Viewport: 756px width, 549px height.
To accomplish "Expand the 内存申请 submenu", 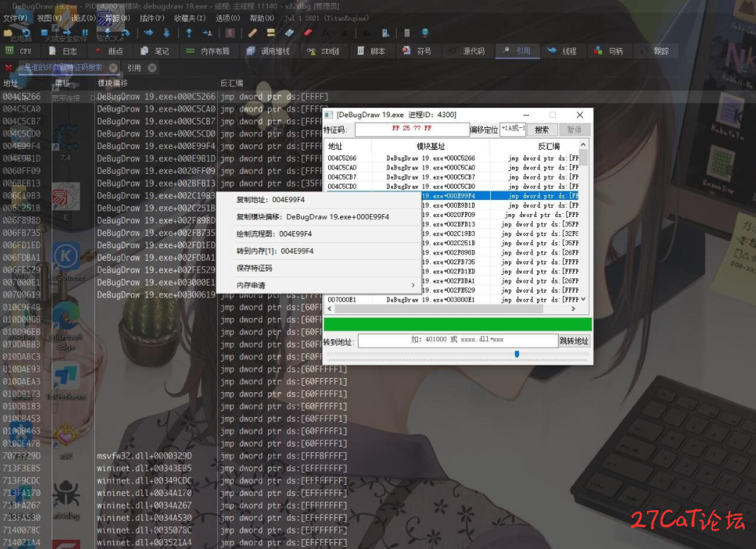I will (x=319, y=285).
